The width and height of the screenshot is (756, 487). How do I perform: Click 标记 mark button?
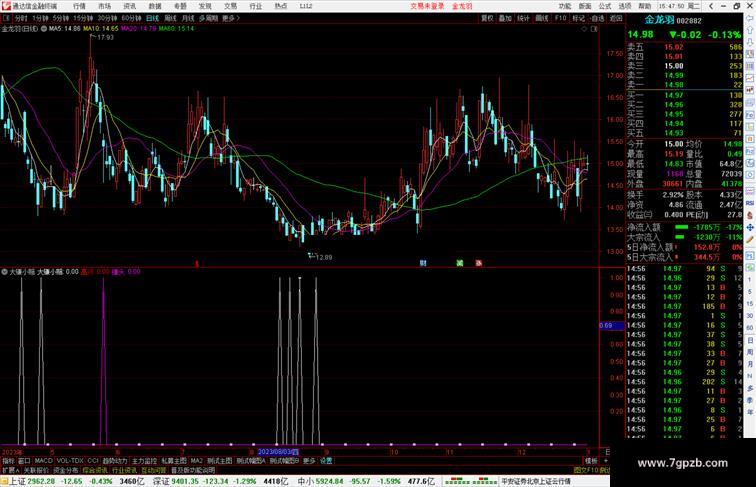[578, 18]
